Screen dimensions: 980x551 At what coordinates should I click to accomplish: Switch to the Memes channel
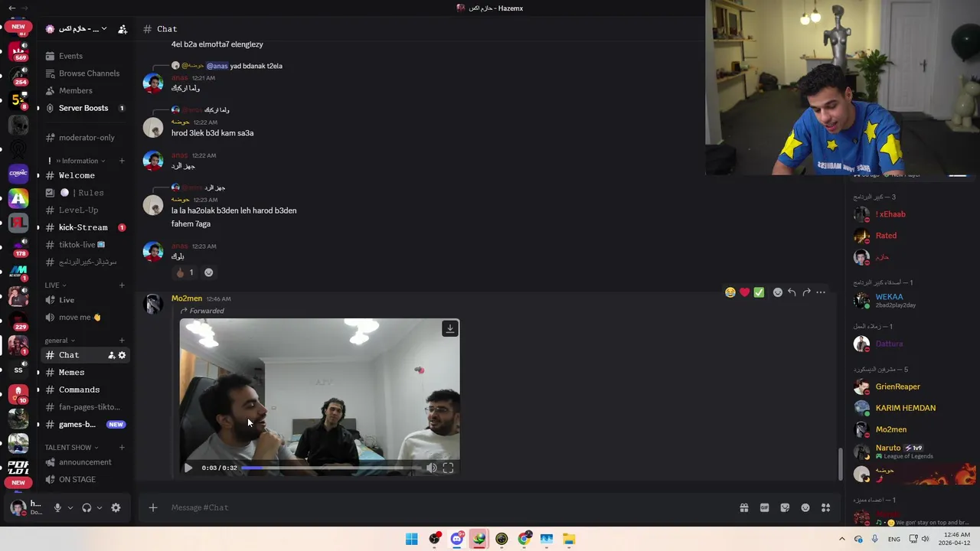coord(85,373)
